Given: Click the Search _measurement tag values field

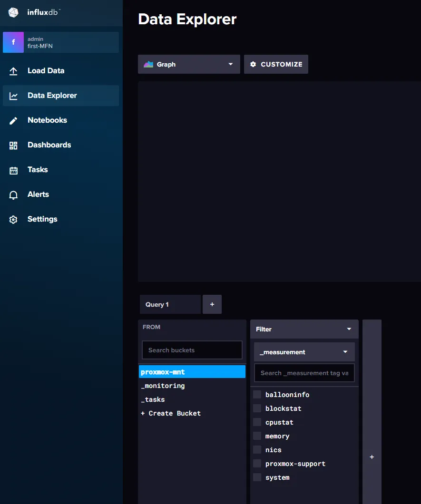Looking at the screenshot, I should point(304,373).
